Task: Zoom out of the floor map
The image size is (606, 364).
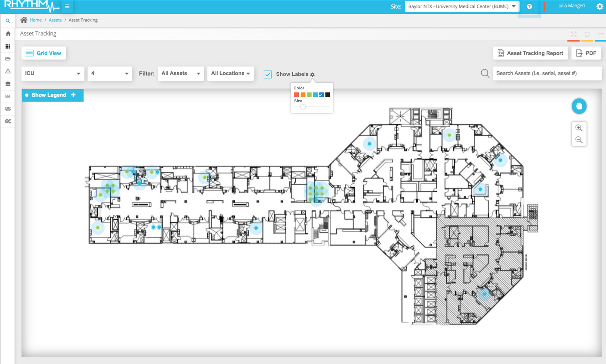Action: pos(579,140)
